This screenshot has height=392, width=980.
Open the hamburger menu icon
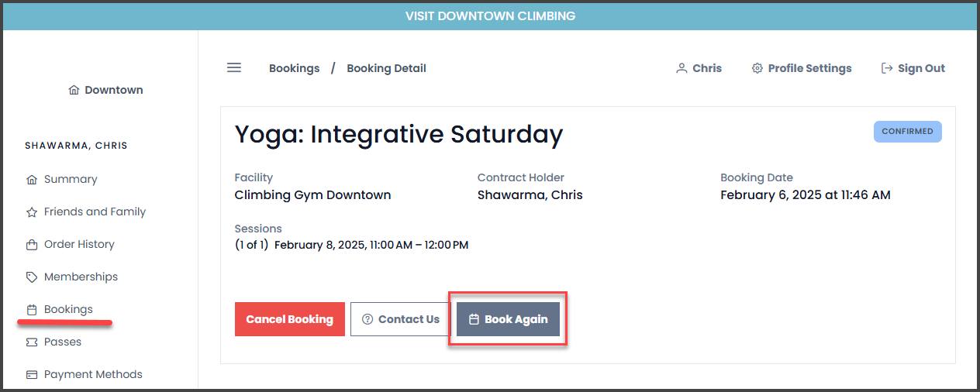click(x=234, y=67)
